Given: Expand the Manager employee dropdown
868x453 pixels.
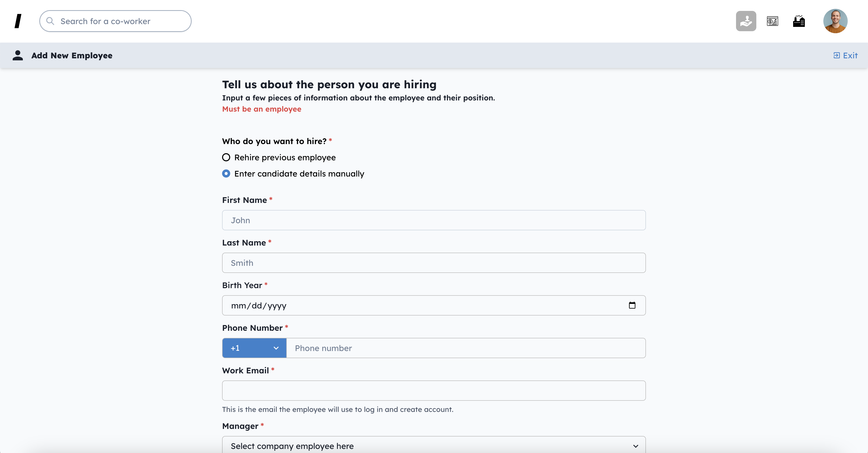Looking at the screenshot, I should 434,446.
